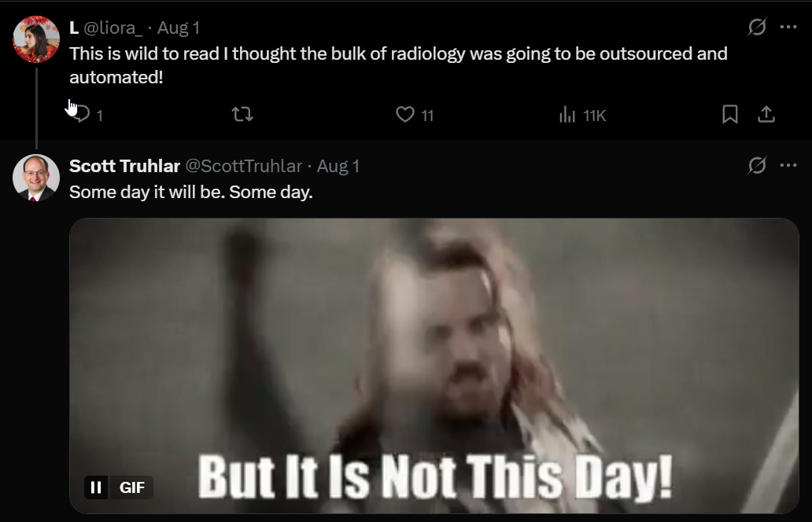Retweet liora_'s radiology tweet

(242, 114)
